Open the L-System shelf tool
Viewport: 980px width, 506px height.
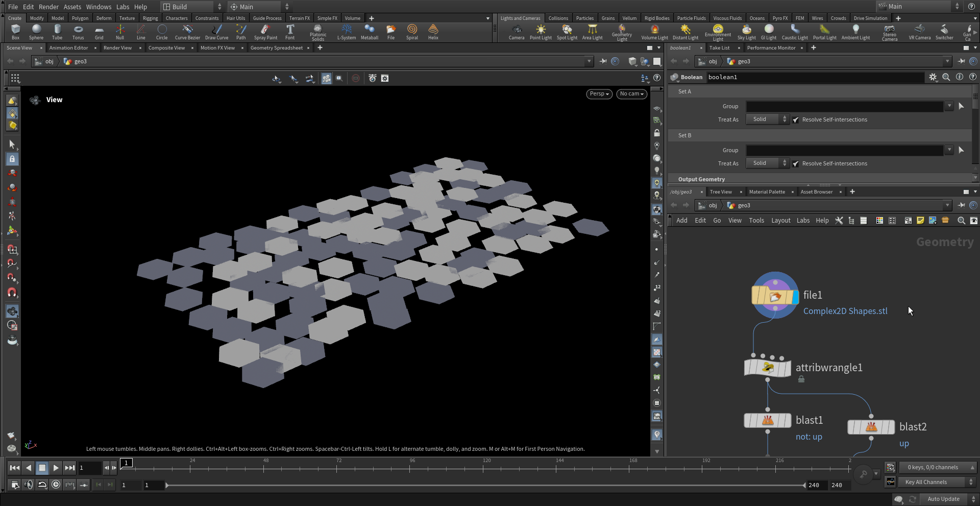coord(347,32)
